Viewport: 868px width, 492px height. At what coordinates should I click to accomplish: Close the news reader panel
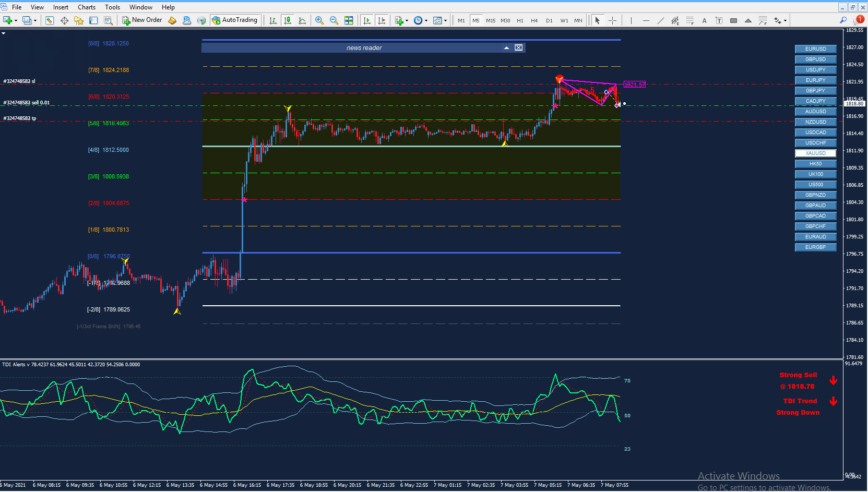click(x=518, y=47)
